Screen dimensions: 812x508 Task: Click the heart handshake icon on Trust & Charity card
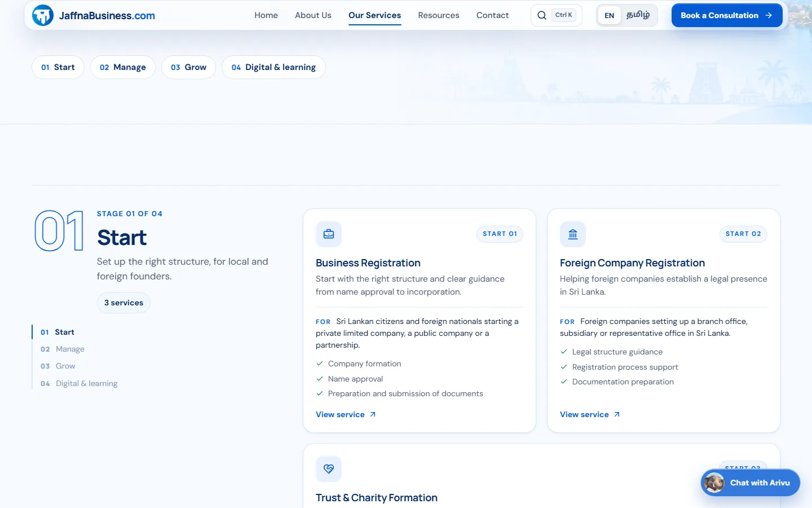coord(329,468)
